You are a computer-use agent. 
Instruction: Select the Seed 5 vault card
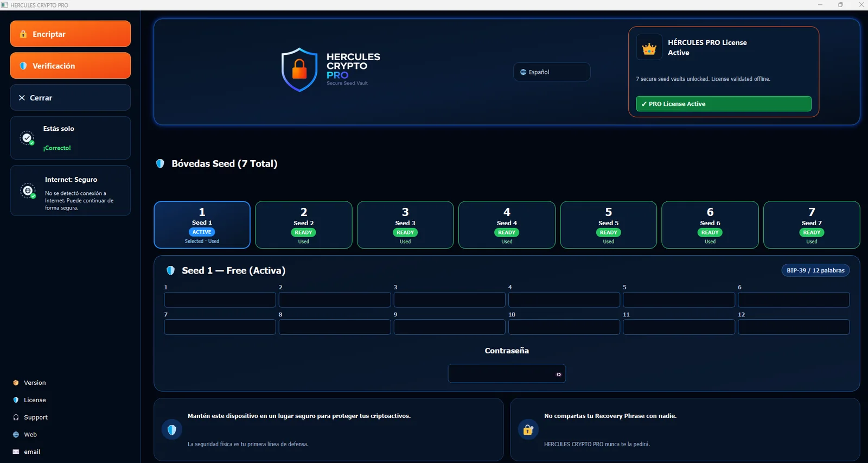(x=609, y=225)
